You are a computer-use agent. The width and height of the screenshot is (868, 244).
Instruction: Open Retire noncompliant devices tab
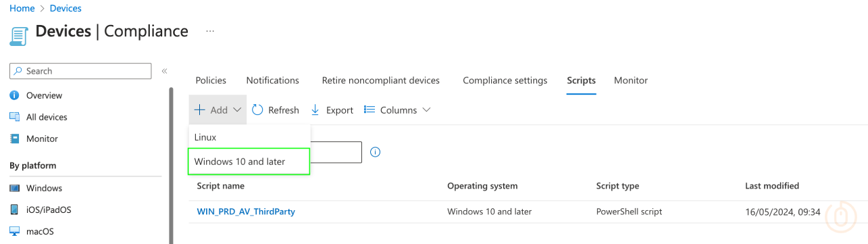381,80
